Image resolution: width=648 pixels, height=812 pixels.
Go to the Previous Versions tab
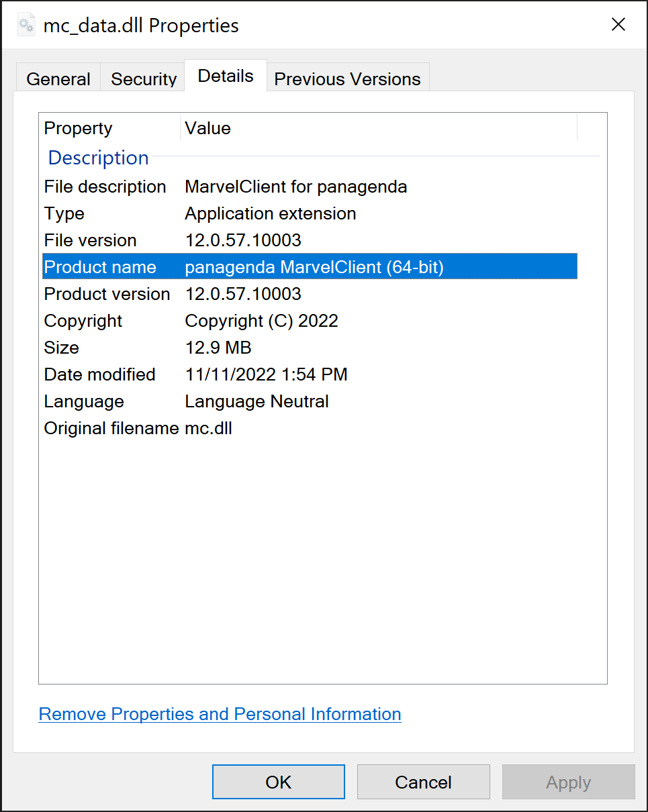348,79
